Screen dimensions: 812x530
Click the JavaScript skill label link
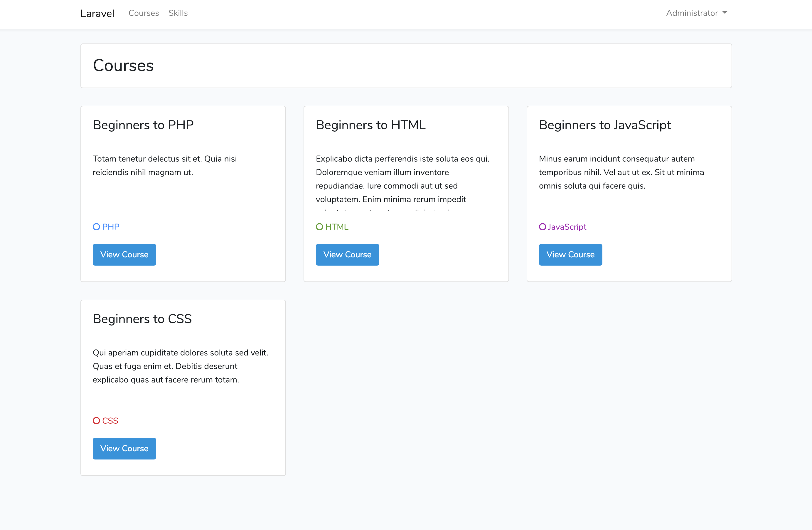click(x=567, y=227)
